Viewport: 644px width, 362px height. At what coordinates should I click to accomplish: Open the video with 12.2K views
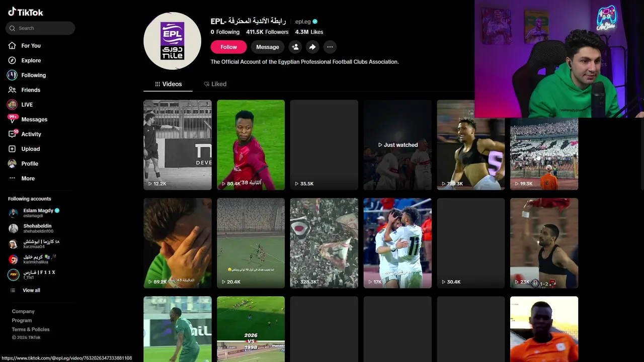coord(178,145)
